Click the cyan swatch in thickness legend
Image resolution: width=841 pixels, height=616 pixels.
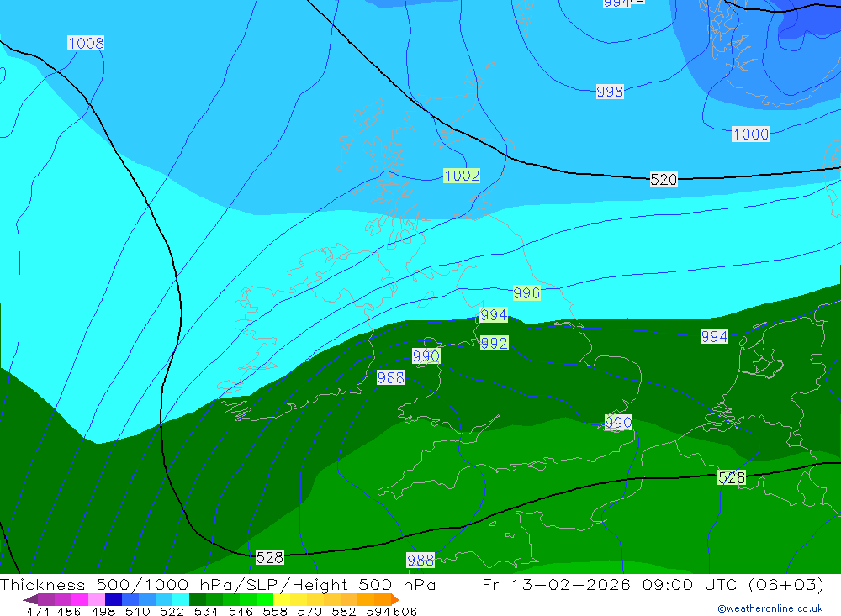181,599
